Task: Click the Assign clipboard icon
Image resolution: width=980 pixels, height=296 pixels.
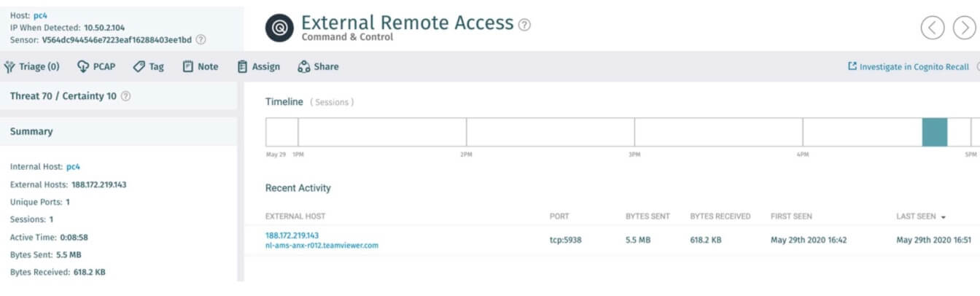Action: (x=243, y=67)
